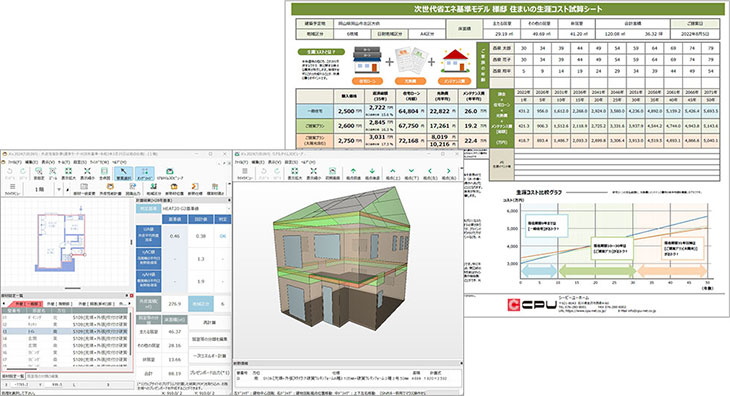This screenshot has width=730, height=396.
Task: Click the horizontal scrollbar under the wall list
Action: pos(65,368)
